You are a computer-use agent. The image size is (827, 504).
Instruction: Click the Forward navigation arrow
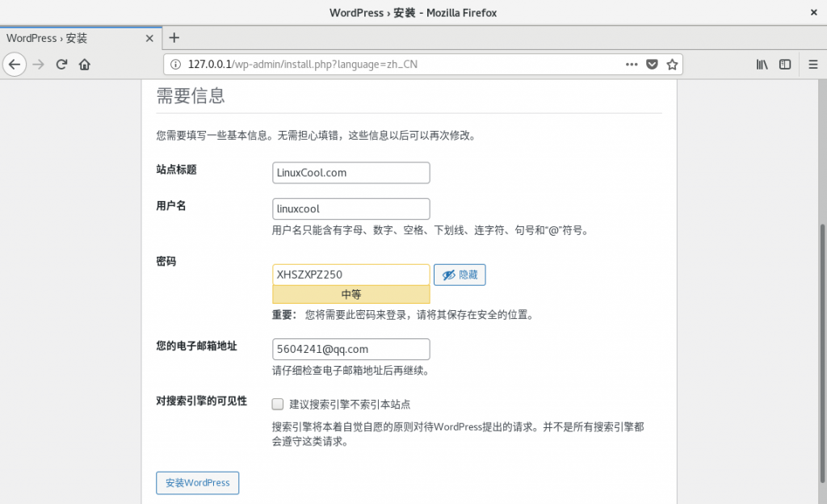coord(37,65)
